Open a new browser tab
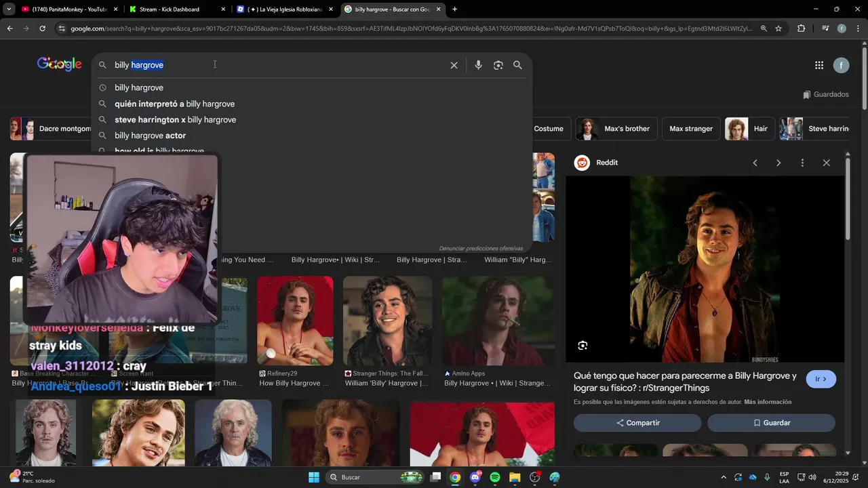This screenshot has height=488, width=868. (454, 9)
